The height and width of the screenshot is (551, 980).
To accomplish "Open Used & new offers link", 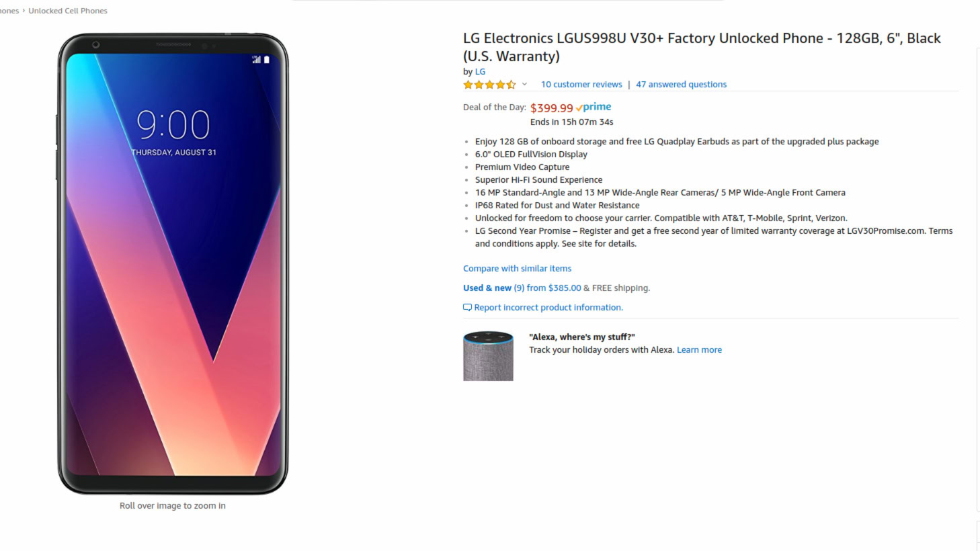I will (x=493, y=288).
